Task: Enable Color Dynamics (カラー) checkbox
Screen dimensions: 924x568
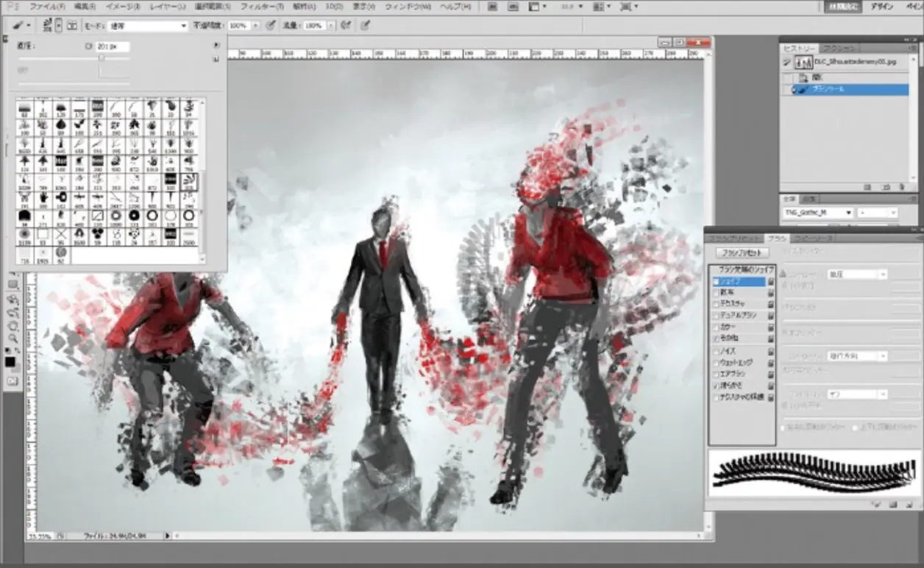Action: click(x=716, y=327)
